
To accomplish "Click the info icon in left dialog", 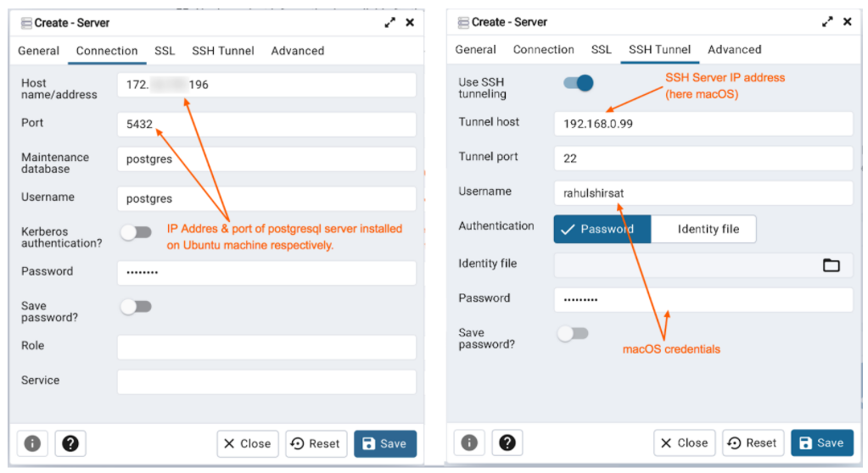I will coord(33,443).
